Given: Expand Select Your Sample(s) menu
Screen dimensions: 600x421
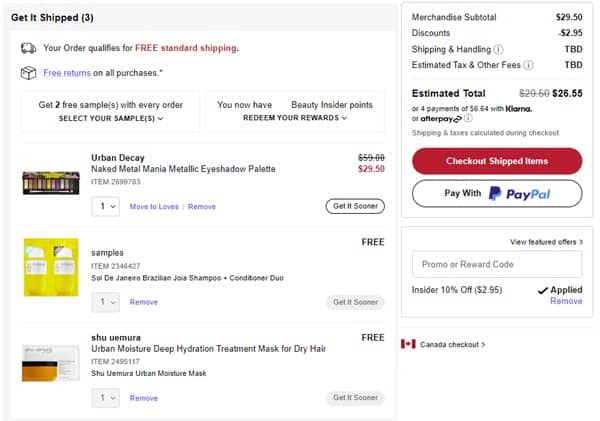Looking at the screenshot, I should click(x=110, y=118).
